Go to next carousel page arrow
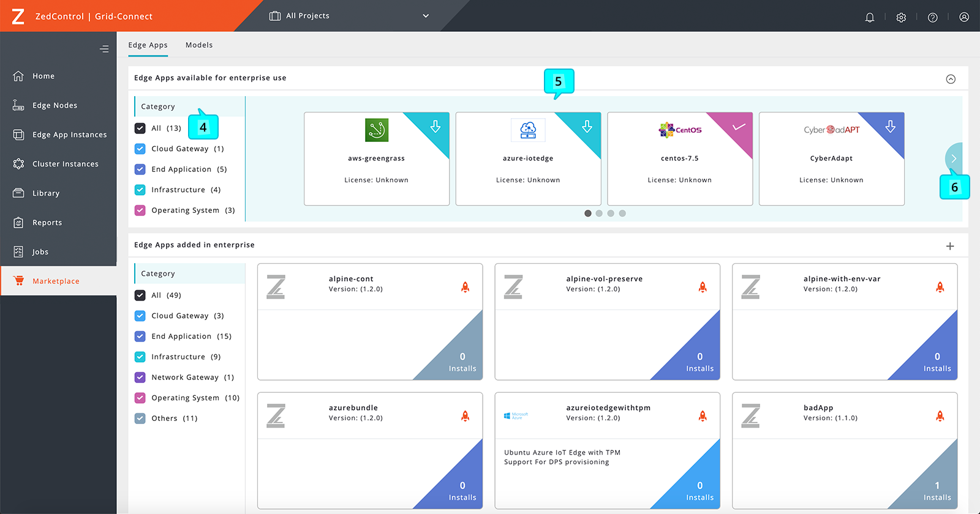This screenshot has width=980, height=514. (954, 158)
